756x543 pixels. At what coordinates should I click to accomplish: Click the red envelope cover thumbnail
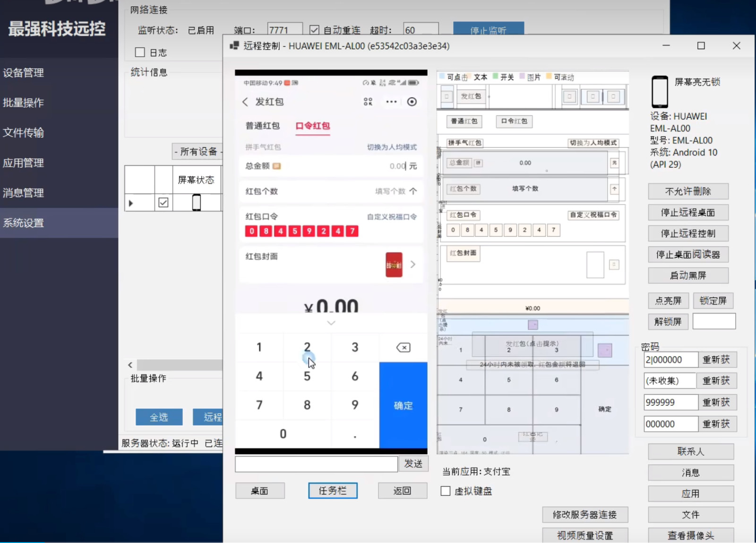point(394,264)
